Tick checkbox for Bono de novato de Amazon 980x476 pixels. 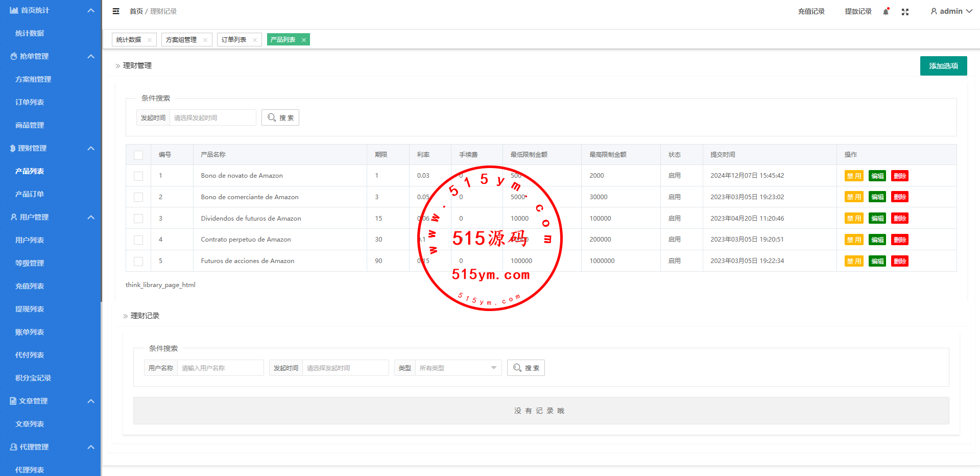click(138, 176)
